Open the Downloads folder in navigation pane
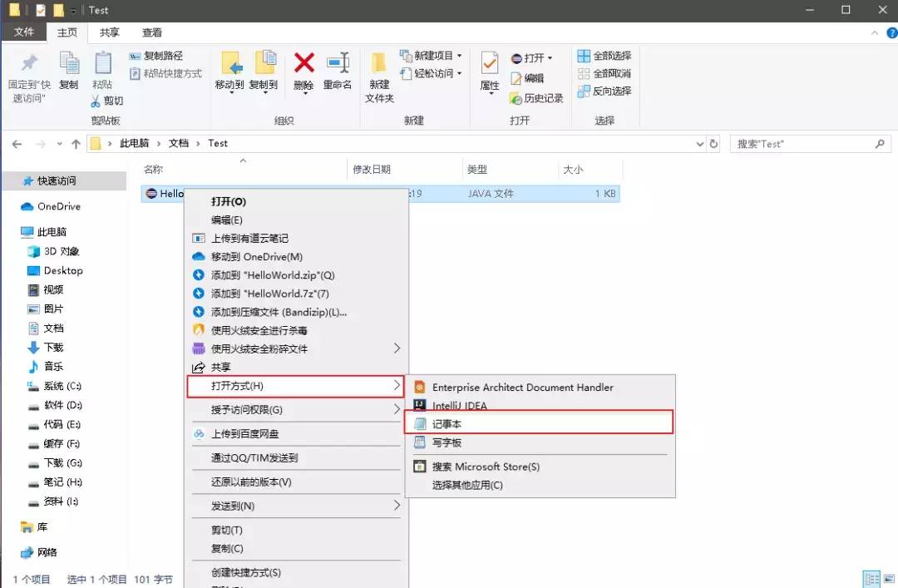 click(x=45, y=348)
